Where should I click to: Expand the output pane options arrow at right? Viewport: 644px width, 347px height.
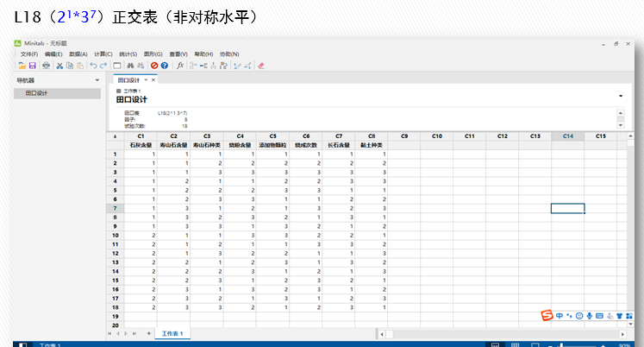(621, 96)
